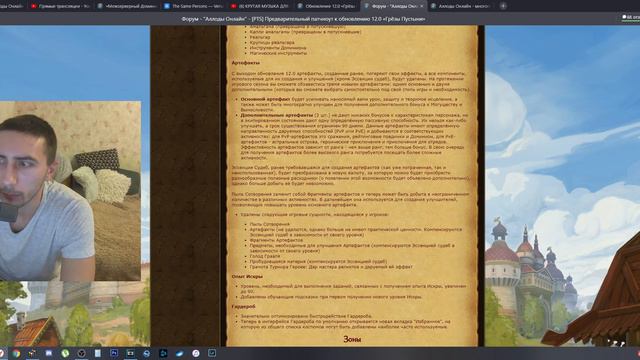Open the Chrome icon in the taskbar

click(x=16, y=353)
